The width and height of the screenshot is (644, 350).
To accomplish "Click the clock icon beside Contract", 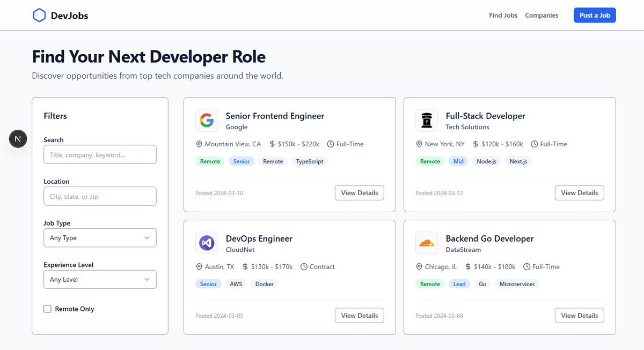I will click(x=304, y=267).
